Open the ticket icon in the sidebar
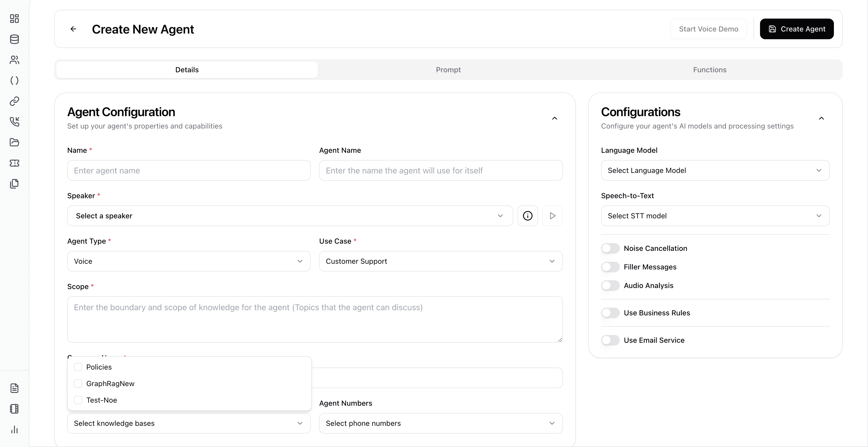The width and height of the screenshot is (868, 447). [x=14, y=163]
